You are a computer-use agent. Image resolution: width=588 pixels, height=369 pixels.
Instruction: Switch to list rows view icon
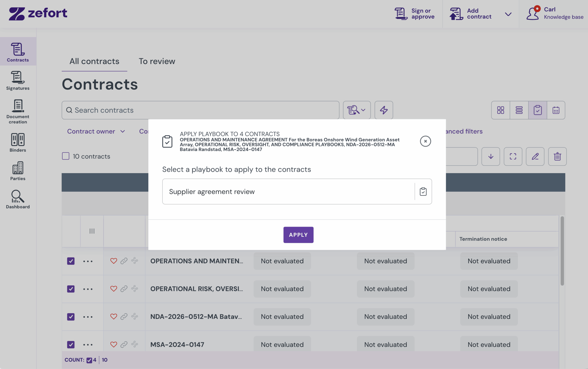tap(519, 110)
